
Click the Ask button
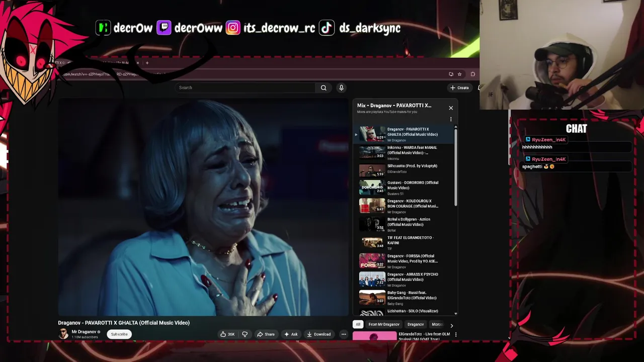click(x=291, y=334)
